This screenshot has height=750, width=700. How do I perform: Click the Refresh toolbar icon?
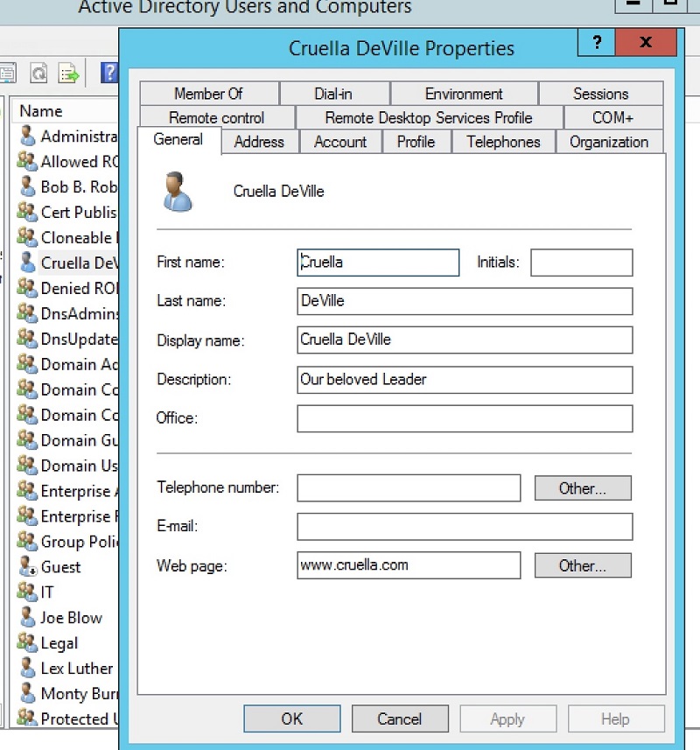38,74
